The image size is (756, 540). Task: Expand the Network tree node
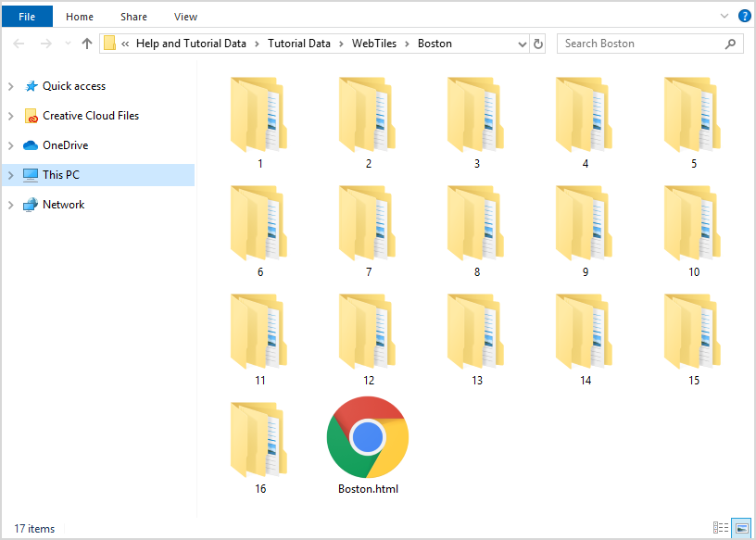(10, 205)
